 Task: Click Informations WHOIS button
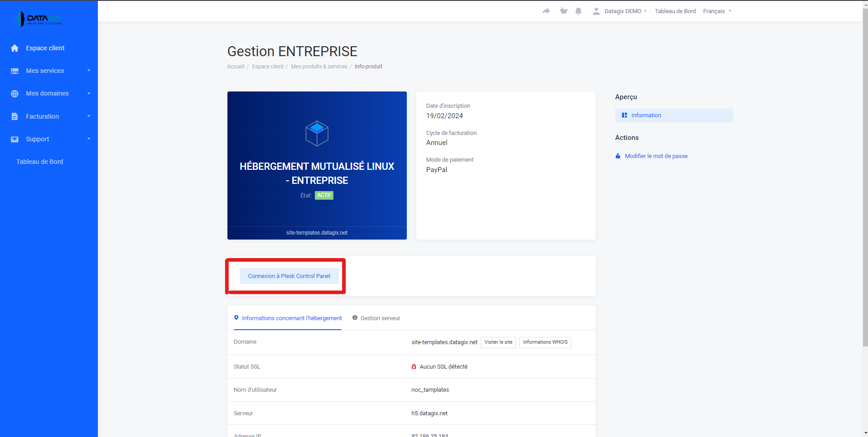[x=545, y=342]
